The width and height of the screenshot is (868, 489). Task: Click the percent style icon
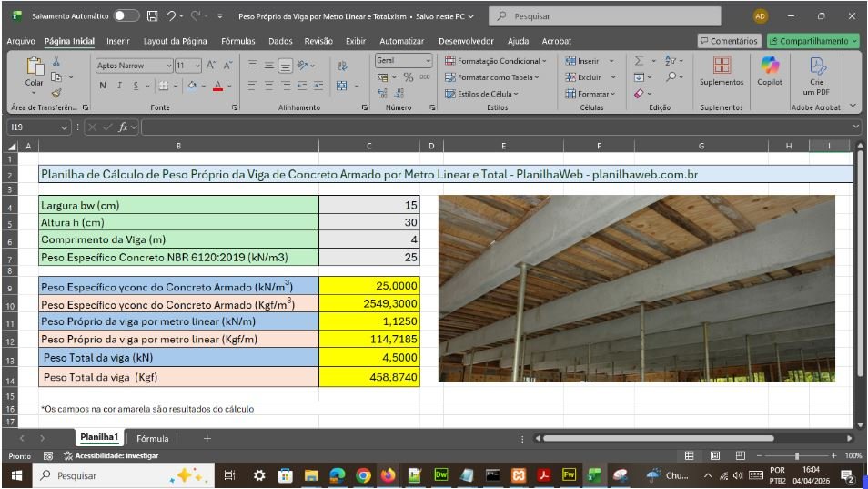pyautogui.click(x=408, y=77)
